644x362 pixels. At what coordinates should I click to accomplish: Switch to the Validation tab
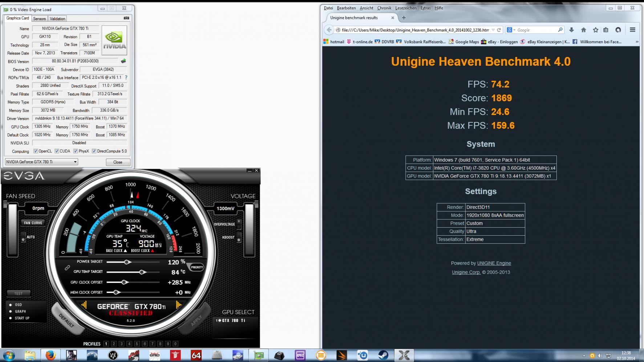(57, 19)
